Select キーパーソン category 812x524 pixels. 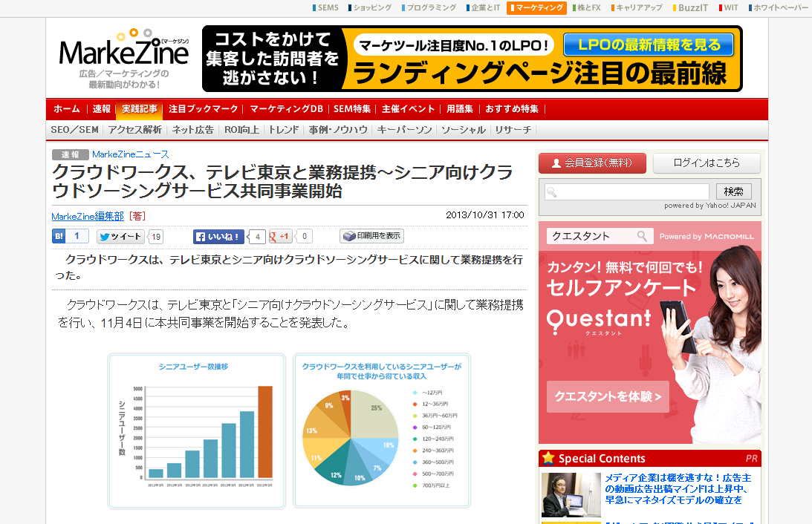(x=404, y=130)
